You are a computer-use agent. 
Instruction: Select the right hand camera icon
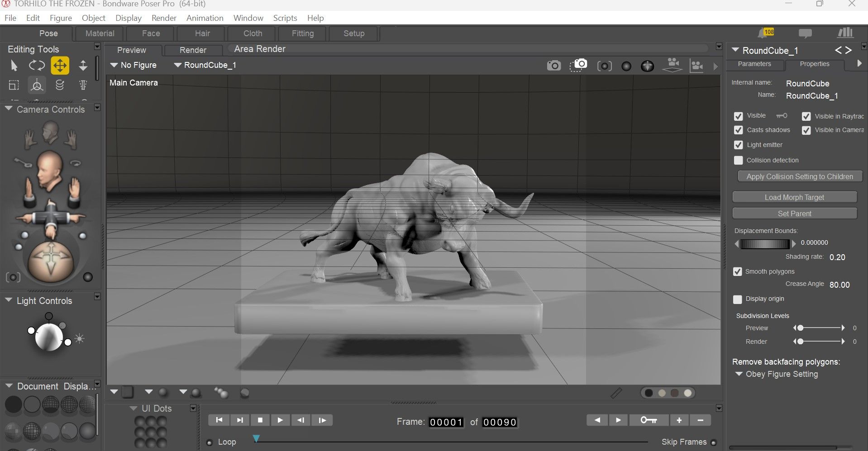(70, 139)
